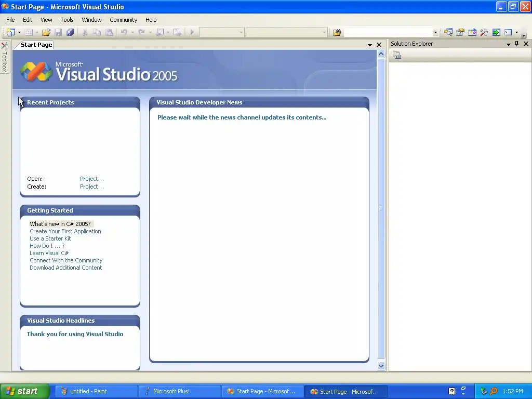Click inside the Find text input field

point(388,33)
